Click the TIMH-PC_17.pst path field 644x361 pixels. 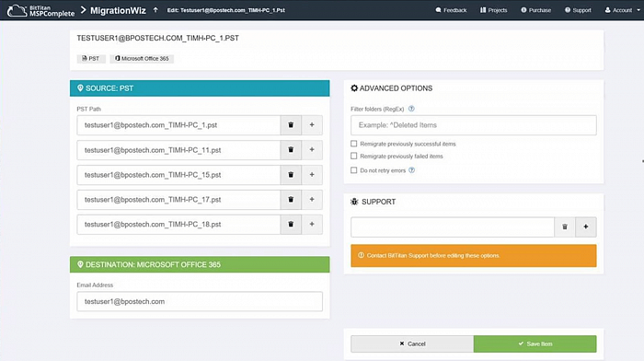[178, 200]
